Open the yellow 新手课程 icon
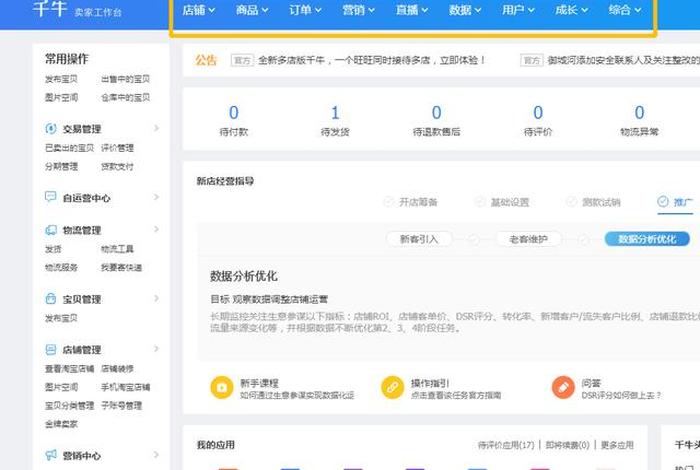The width and height of the screenshot is (700, 470). point(222,387)
